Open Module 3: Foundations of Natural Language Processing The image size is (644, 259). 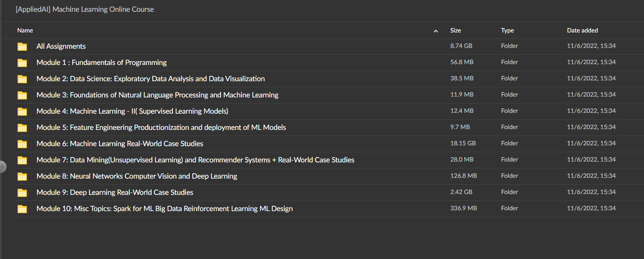point(157,95)
